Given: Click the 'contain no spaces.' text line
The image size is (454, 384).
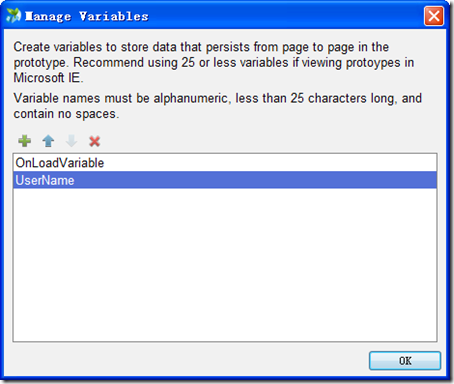Looking at the screenshot, I should point(66,114).
